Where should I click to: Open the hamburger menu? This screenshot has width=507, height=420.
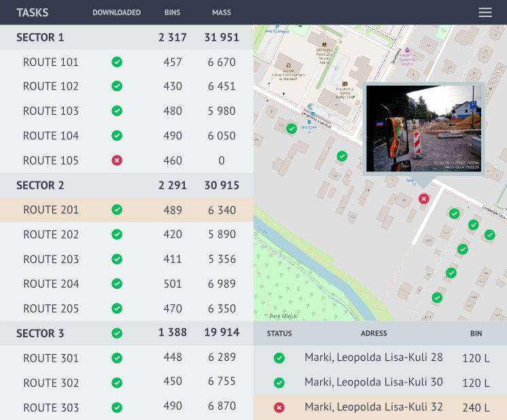(x=485, y=12)
